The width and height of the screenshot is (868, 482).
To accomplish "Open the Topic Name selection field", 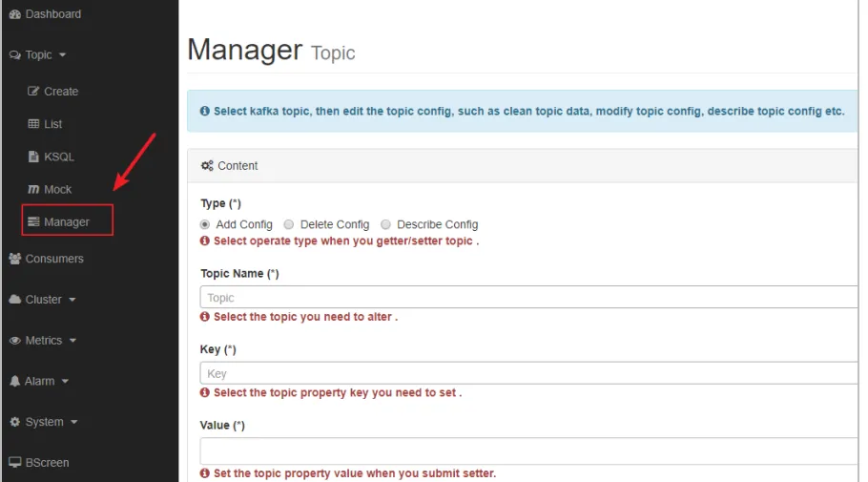I will pos(529,298).
